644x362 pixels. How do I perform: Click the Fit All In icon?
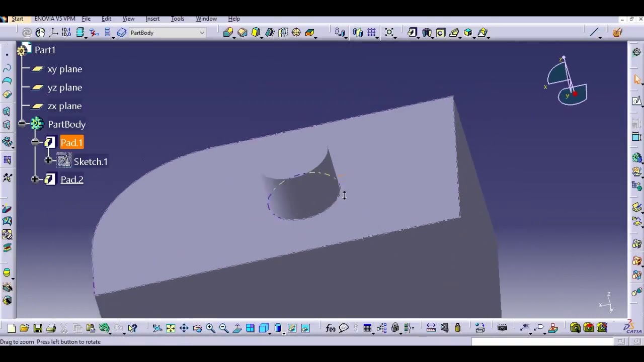[x=171, y=328]
